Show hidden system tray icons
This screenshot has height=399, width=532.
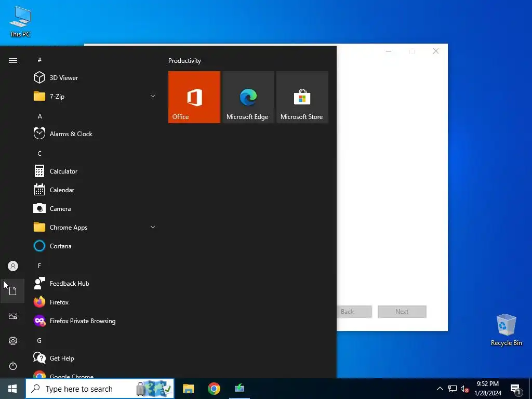(x=440, y=389)
